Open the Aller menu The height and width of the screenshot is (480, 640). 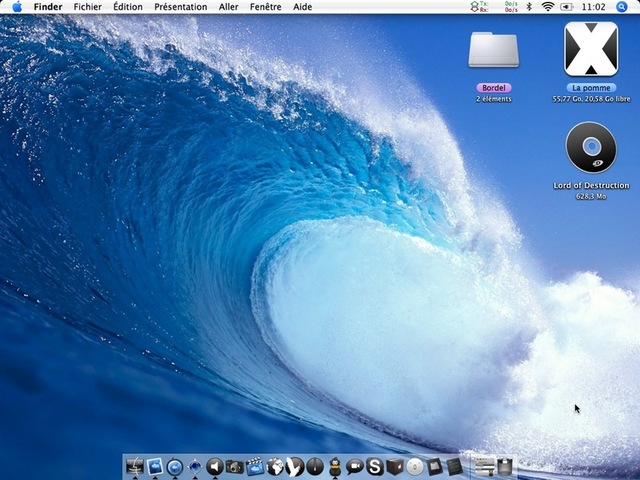[x=229, y=7]
